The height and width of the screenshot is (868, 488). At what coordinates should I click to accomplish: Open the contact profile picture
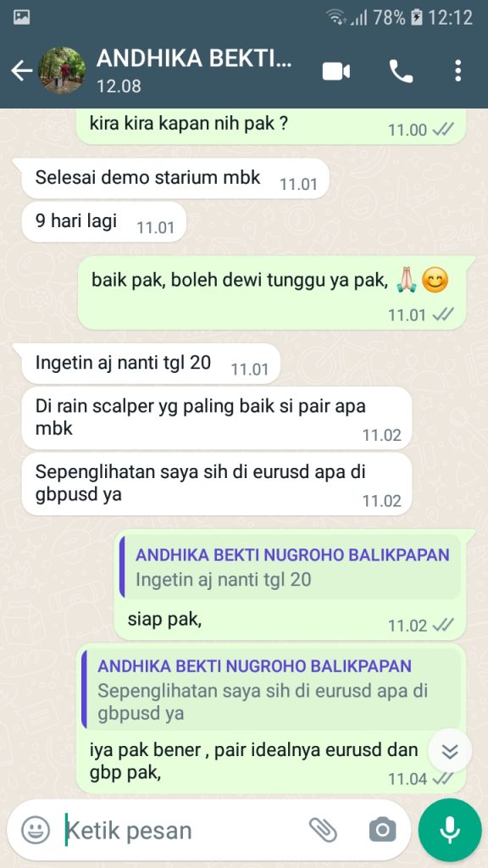(61, 70)
